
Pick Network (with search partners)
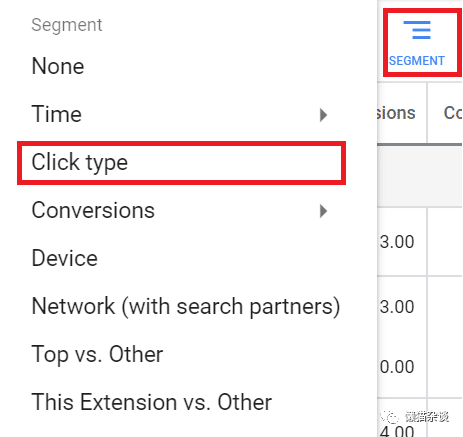[x=186, y=307]
